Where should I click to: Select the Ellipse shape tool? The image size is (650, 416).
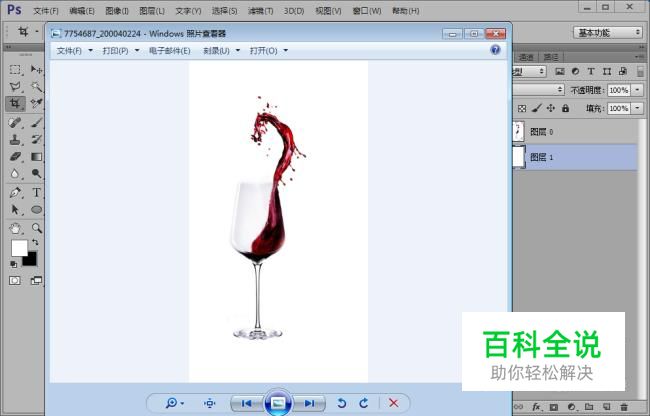pyautogui.click(x=36, y=210)
